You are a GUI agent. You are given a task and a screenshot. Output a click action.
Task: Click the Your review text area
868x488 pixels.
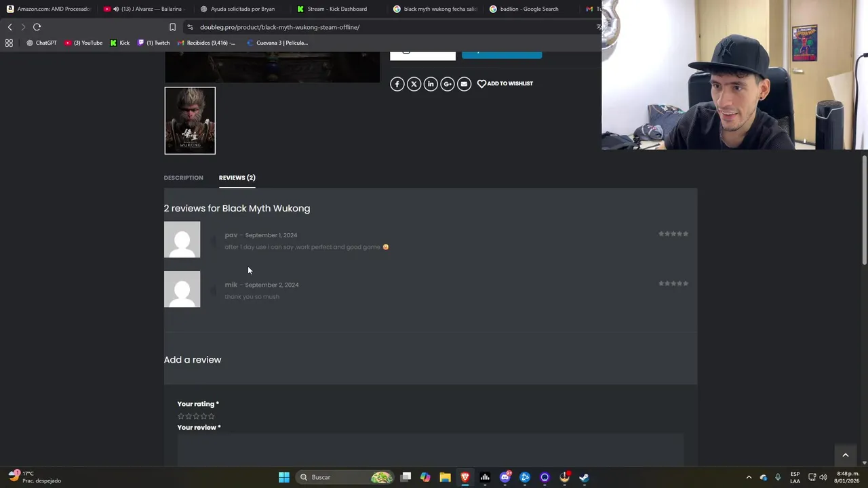[431, 449]
